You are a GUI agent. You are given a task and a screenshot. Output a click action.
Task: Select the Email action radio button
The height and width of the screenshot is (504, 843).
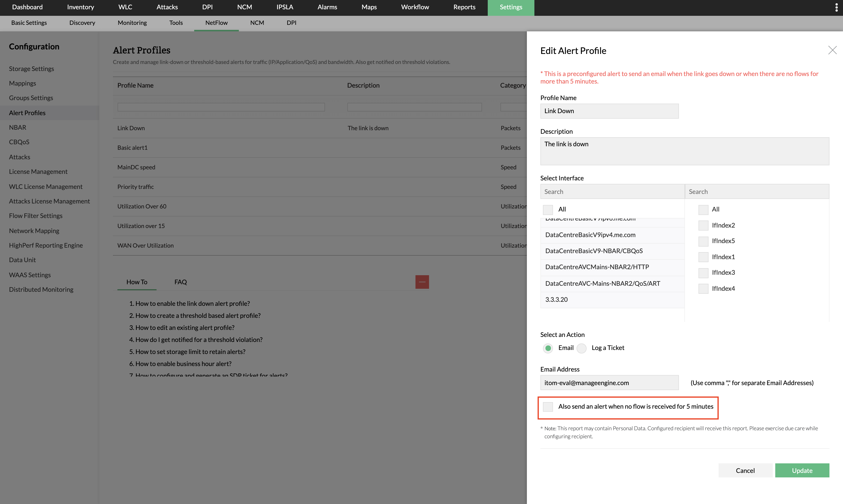click(547, 348)
